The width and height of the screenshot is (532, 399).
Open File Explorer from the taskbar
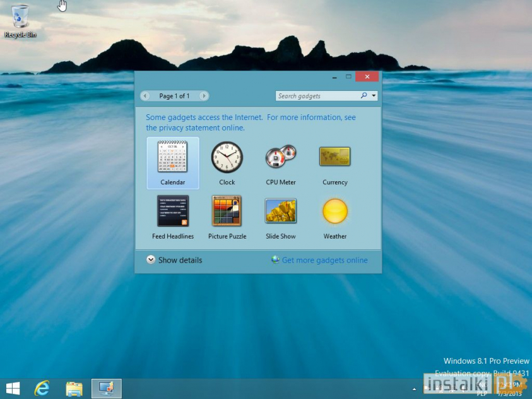click(74, 388)
